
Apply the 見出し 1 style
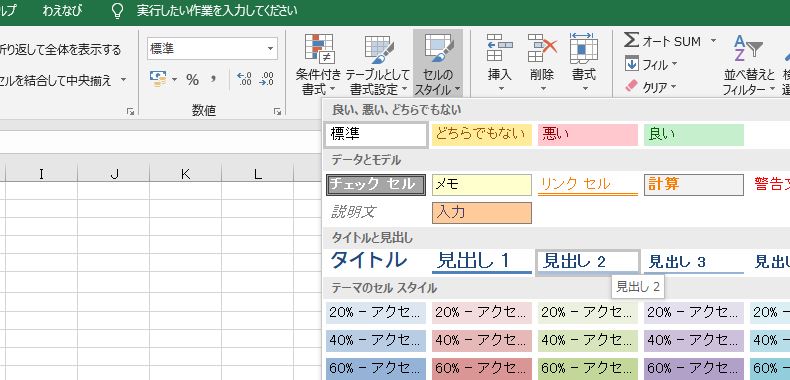482,262
